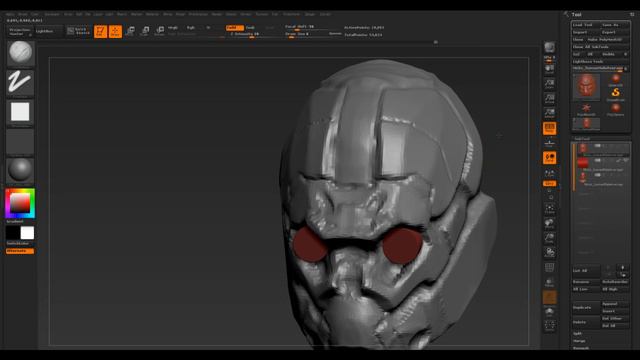Expand the Merge section
This screenshot has width=640, height=360.
579,341
